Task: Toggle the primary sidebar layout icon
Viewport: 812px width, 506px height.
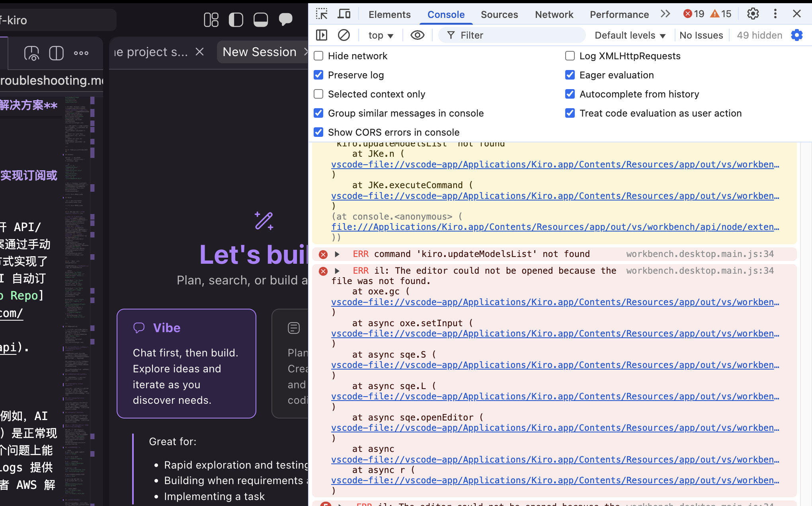Action: (x=236, y=19)
